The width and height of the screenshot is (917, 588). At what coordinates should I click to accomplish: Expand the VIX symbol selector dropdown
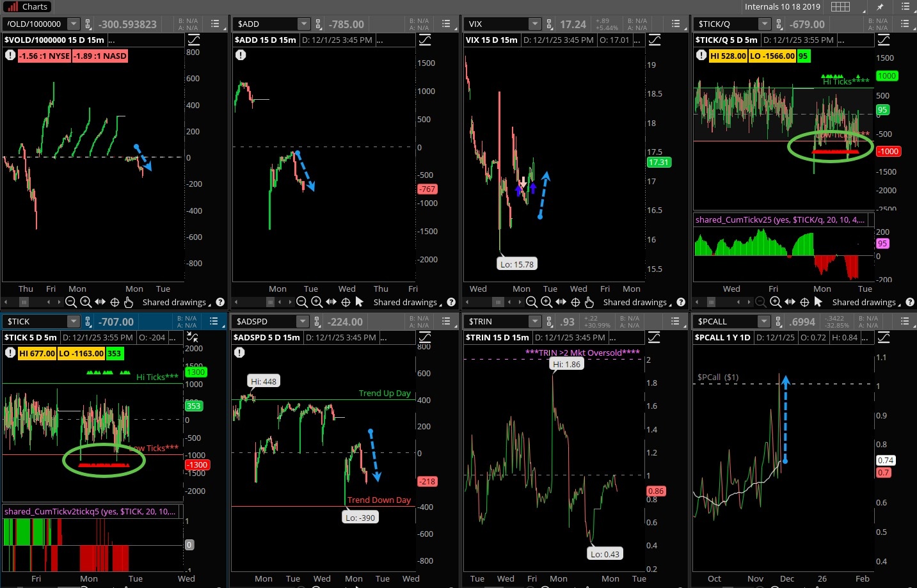click(x=535, y=24)
